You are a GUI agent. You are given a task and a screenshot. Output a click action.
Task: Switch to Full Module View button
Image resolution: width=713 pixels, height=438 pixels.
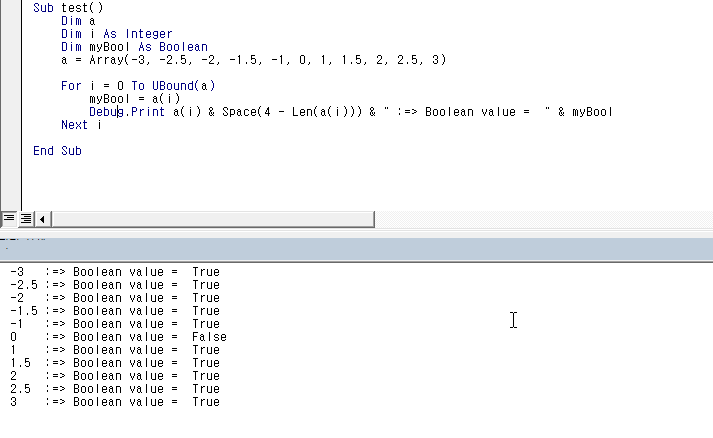click(26, 219)
